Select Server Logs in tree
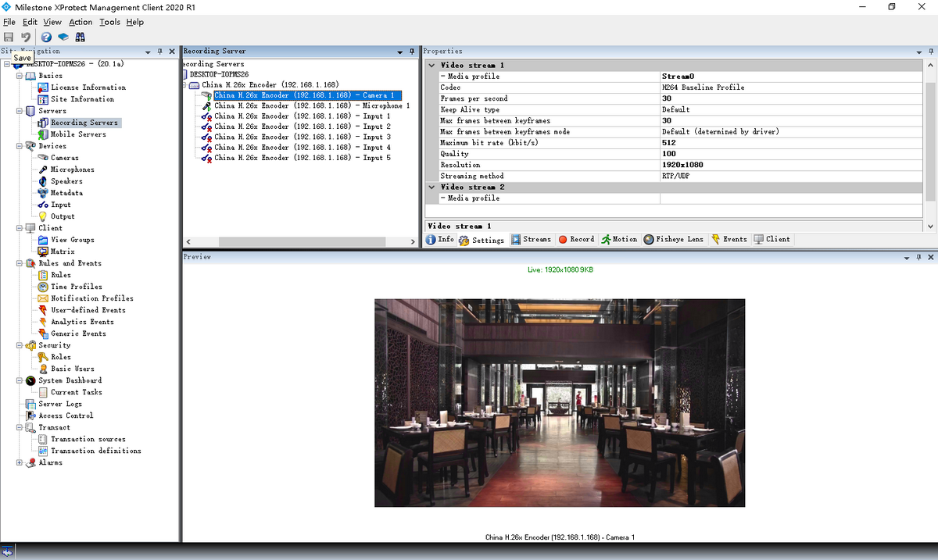938x560 pixels. pyautogui.click(x=60, y=404)
